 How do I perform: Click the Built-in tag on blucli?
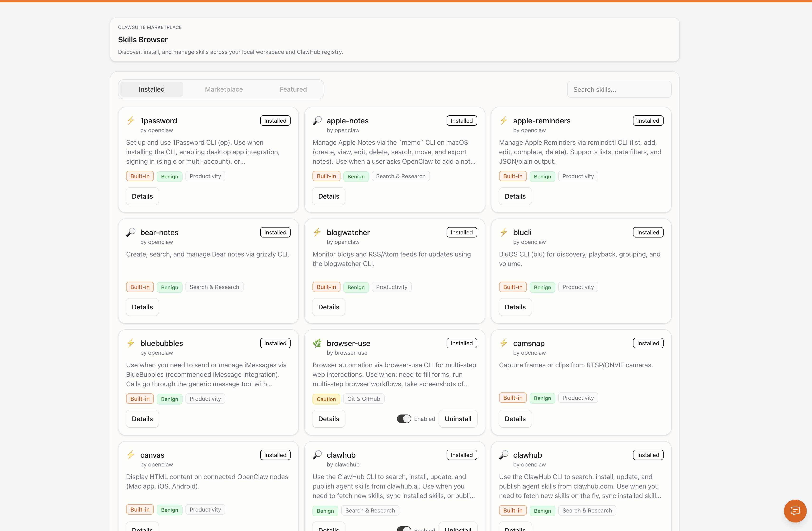(513, 287)
